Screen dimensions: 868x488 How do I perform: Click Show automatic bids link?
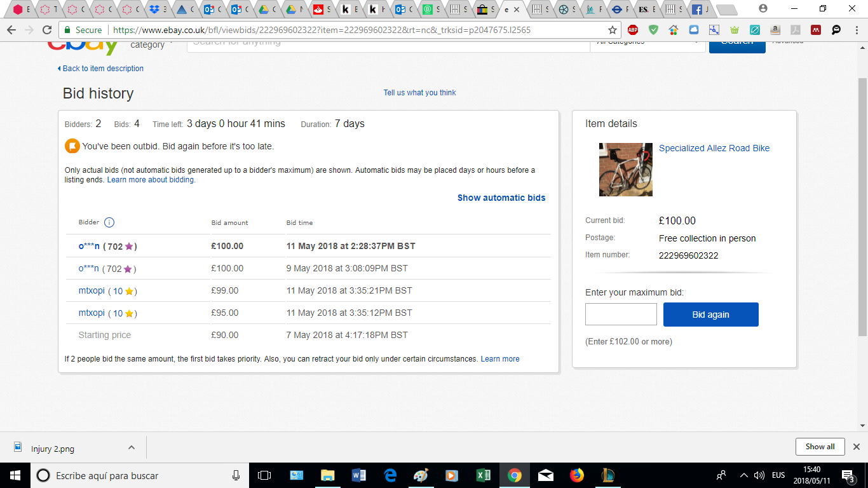[501, 198]
